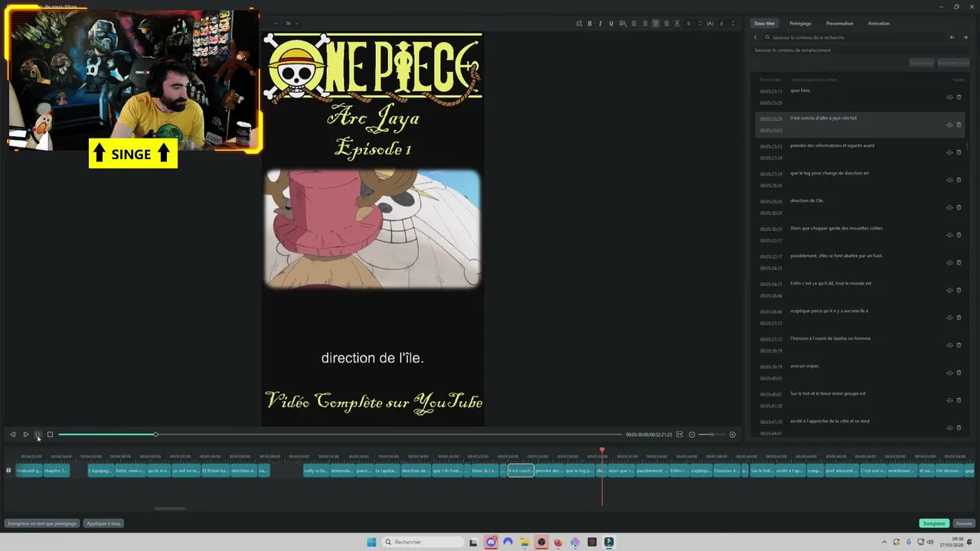Delete the 'avecun sniper.' subtitle row
The image size is (980, 551).
point(959,373)
